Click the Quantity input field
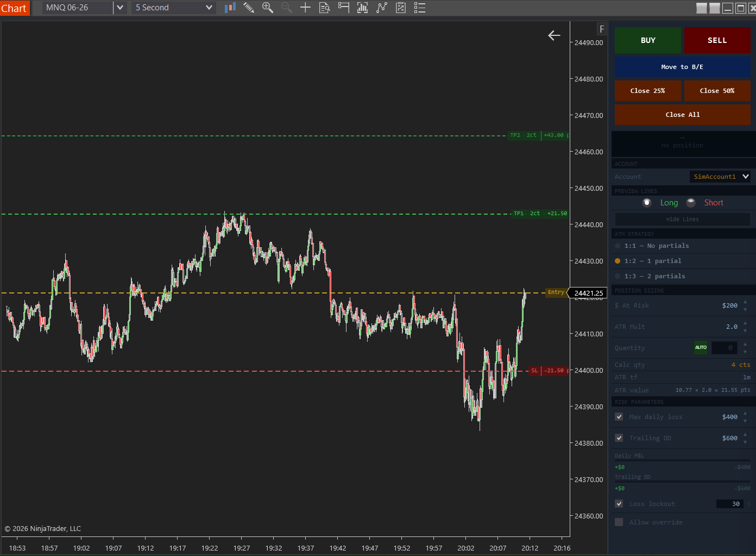This screenshot has width=756, height=556. tap(724, 347)
